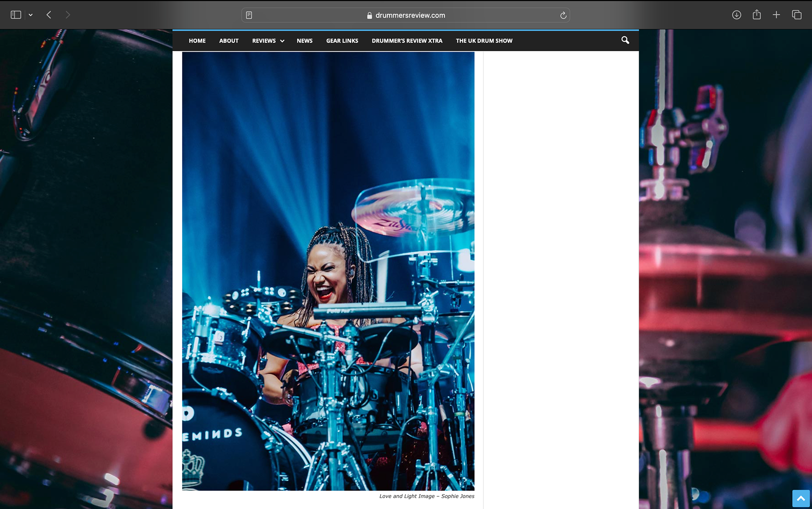The height and width of the screenshot is (509, 812).
Task: Select NEWS from the navigation
Action: click(304, 41)
